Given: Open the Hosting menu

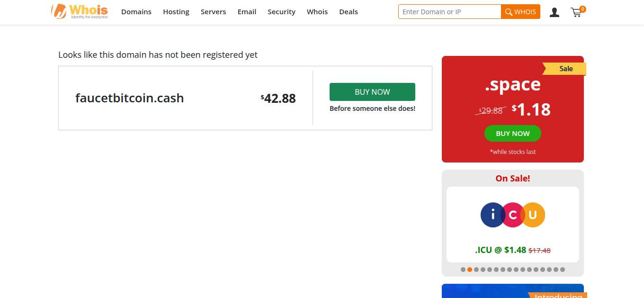Looking at the screenshot, I should (176, 12).
